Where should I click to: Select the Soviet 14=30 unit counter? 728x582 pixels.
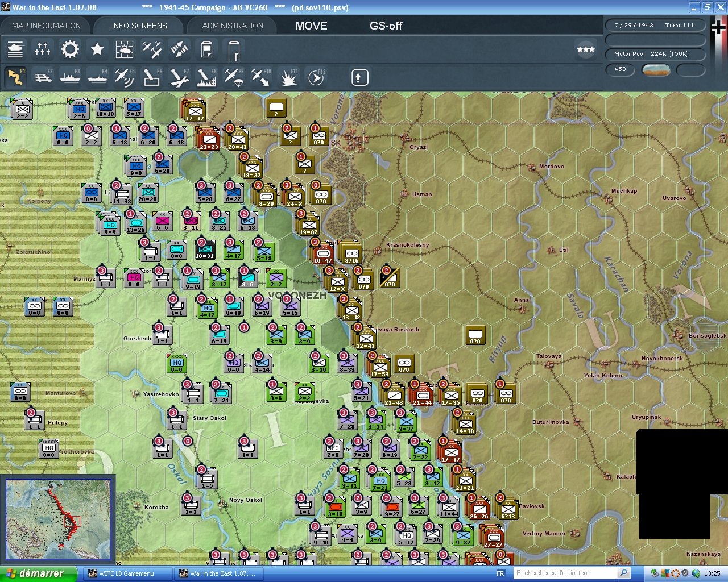[465, 424]
